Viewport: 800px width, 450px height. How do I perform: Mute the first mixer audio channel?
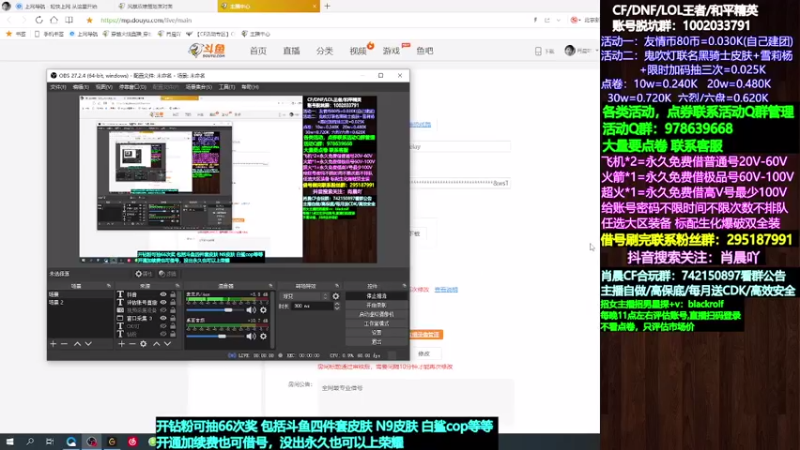tap(251, 310)
